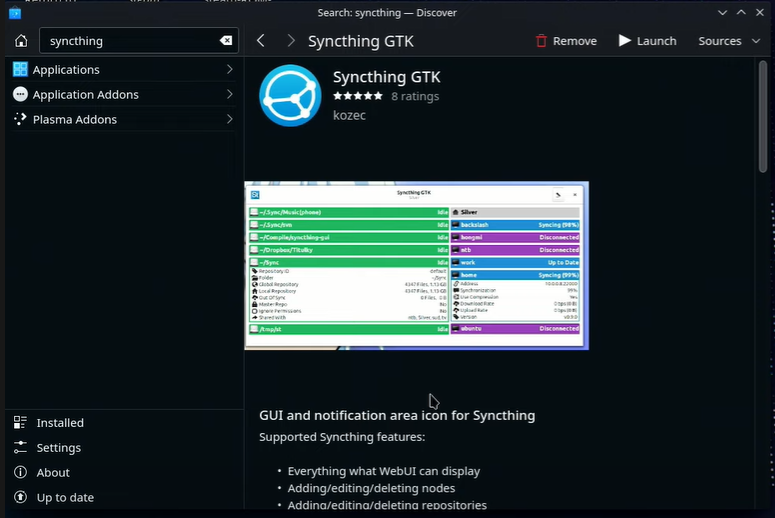Click the author name kozec

click(349, 115)
